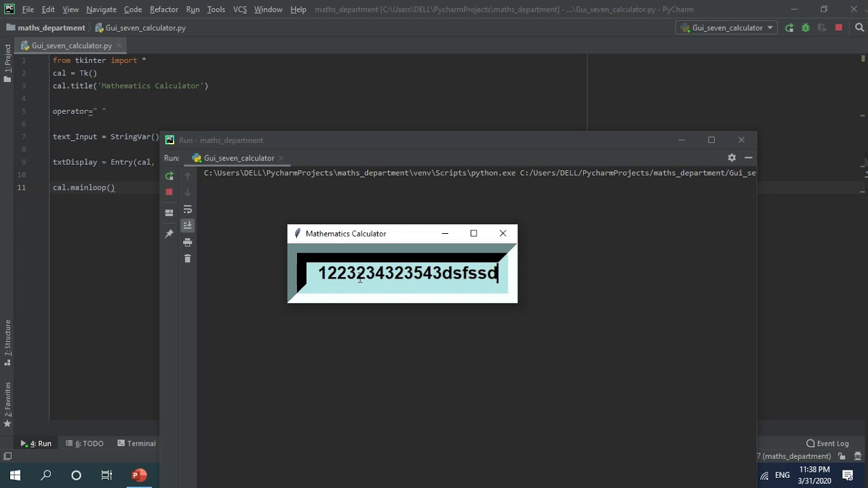Open Search Everywhere magnifier icon
The image size is (868, 488).
pos(859,28)
